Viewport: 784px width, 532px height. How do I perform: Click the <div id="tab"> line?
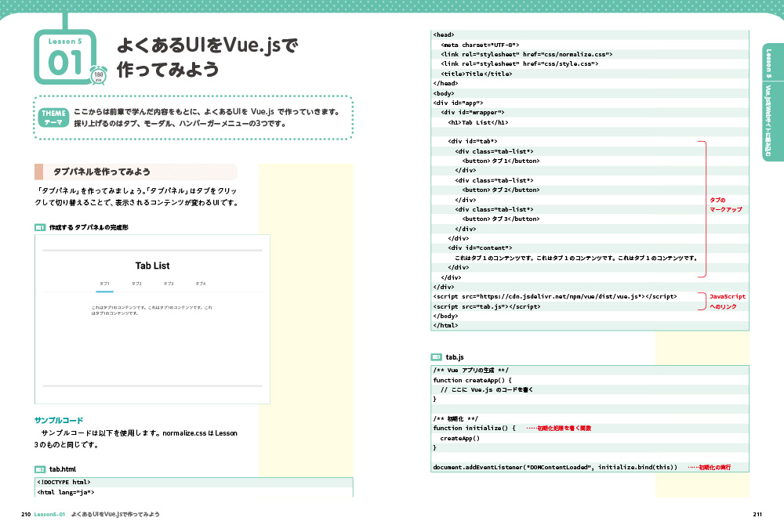[x=473, y=141]
